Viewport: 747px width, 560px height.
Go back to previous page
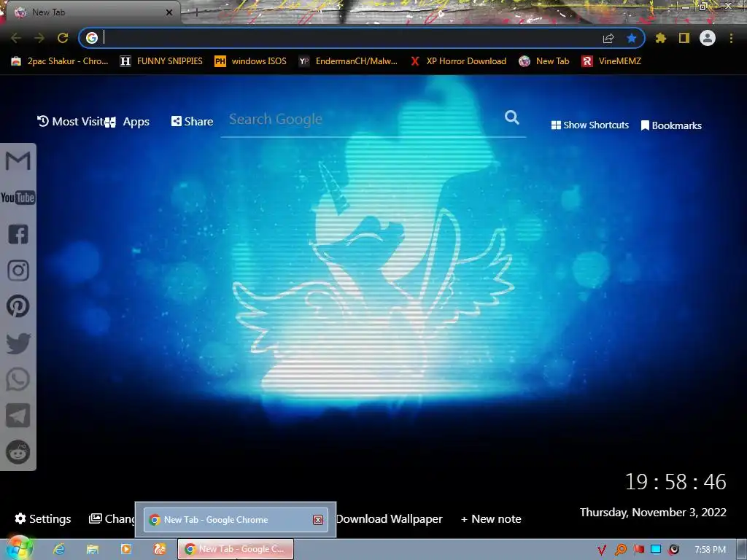[16, 38]
